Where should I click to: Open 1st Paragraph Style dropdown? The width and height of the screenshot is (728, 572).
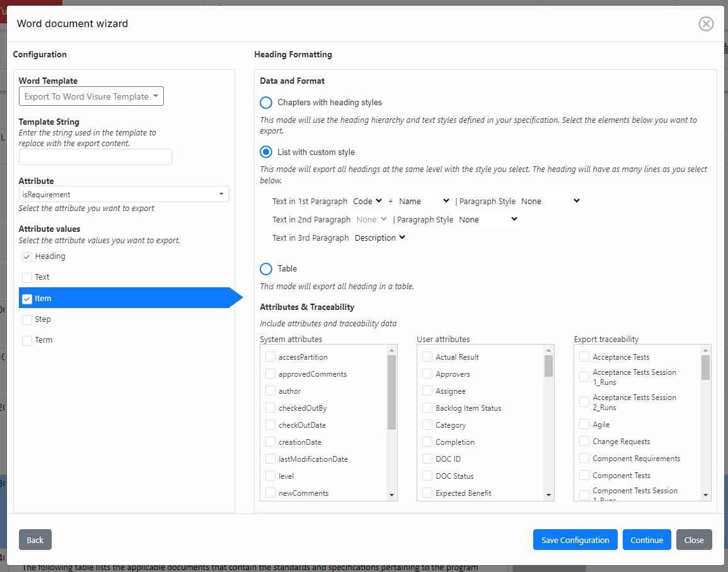tap(550, 202)
